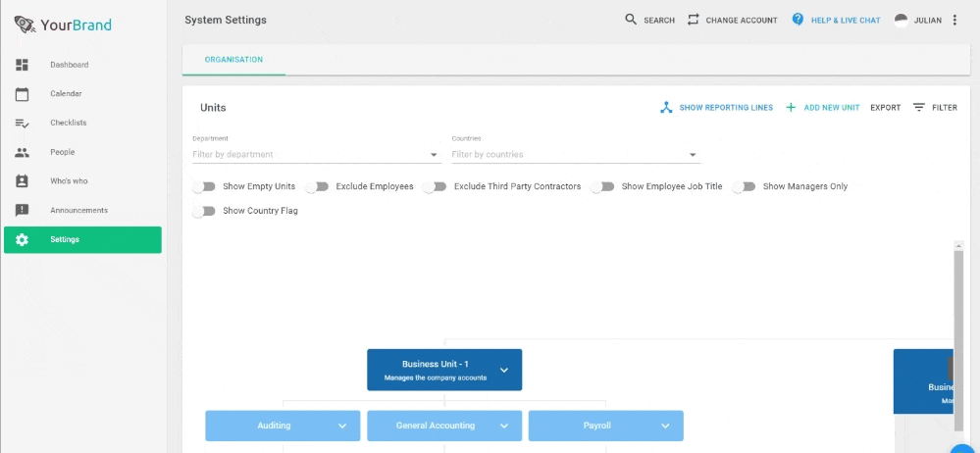This screenshot has width=980, height=453.
Task: Click the Search magnifier icon
Action: (x=631, y=20)
